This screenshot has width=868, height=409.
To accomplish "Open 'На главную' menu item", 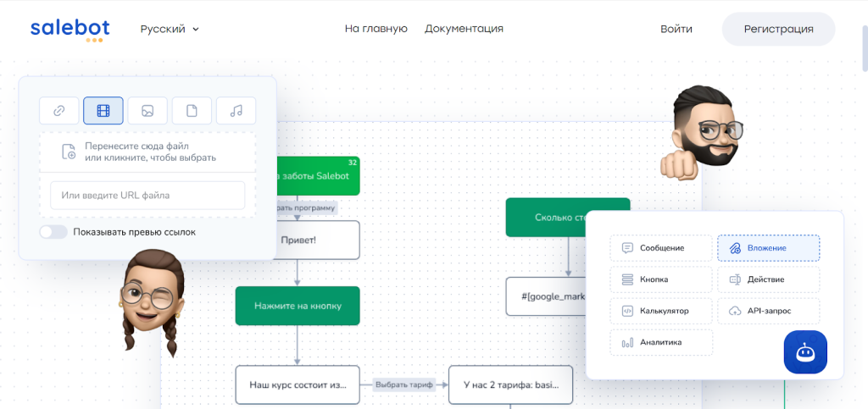I will click(x=376, y=29).
